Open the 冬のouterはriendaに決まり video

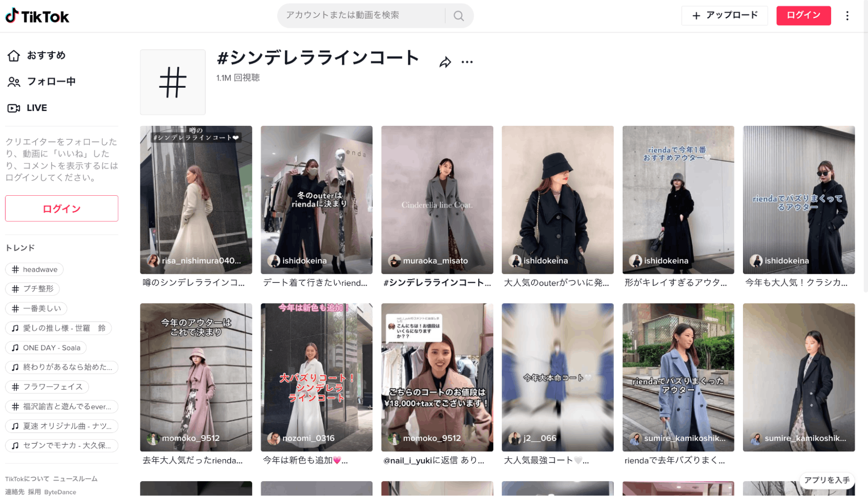317,200
